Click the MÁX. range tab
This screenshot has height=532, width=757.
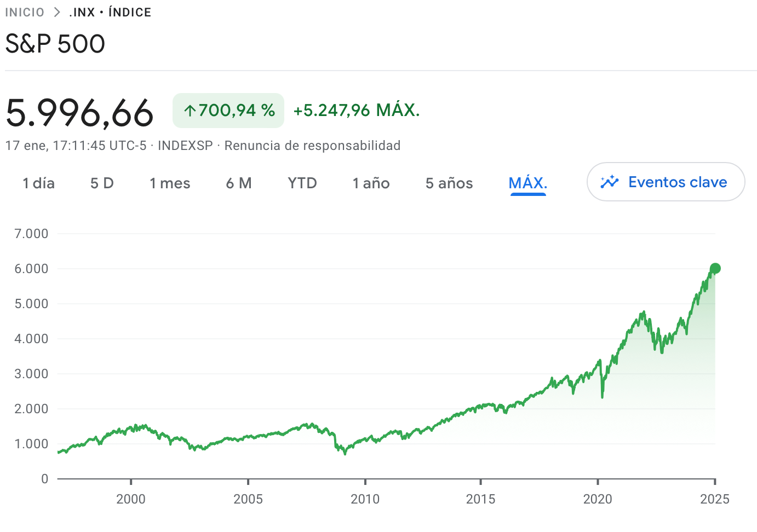click(528, 183)
